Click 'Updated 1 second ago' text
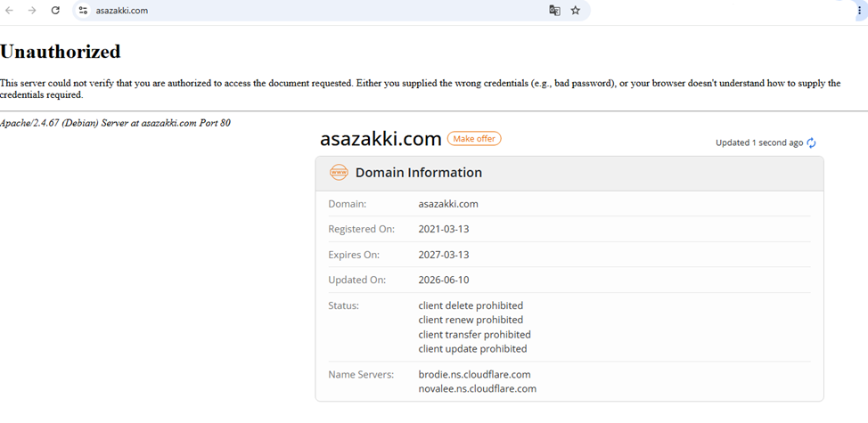 click(x=759, y=142)
